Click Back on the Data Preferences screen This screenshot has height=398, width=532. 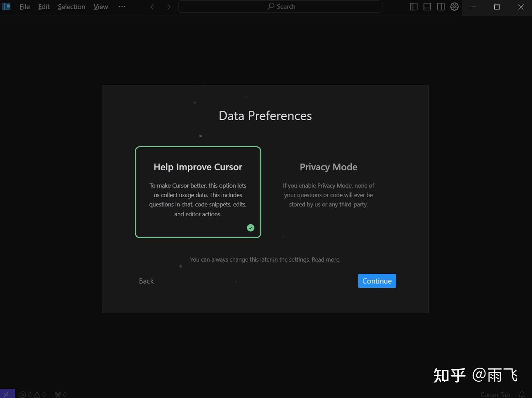[146, 281]
